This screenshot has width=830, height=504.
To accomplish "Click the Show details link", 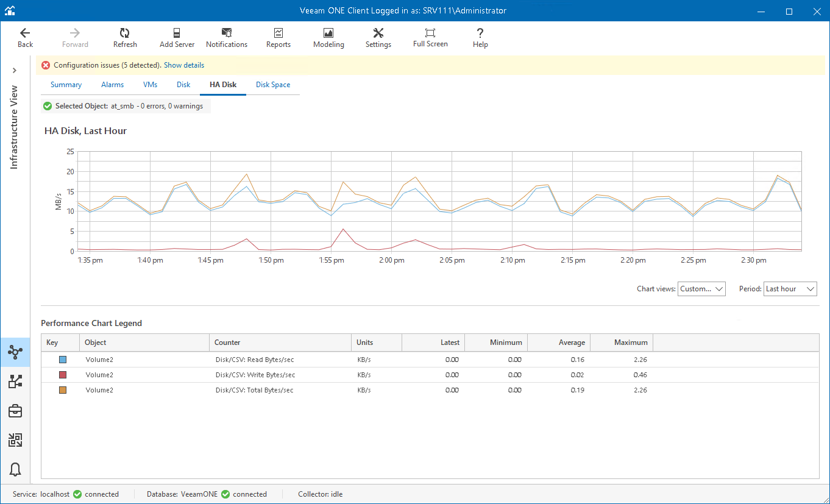I will click(184, 65).
